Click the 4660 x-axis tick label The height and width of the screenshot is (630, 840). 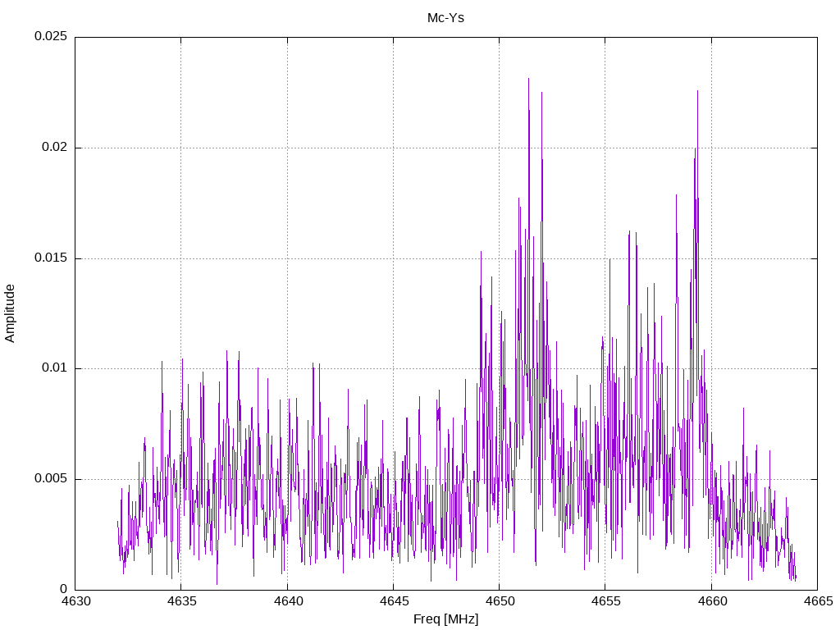(x=712, y=601)
